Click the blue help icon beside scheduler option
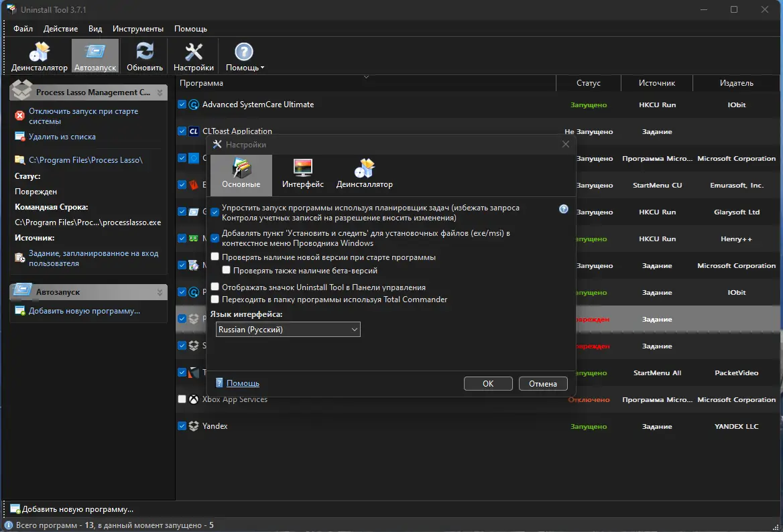Screen dimensions: 783x532 [x=564, y=209]
